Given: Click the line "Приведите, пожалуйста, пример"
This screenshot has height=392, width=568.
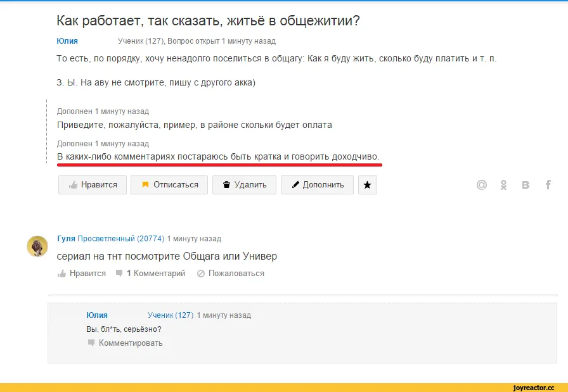Looking at the screenshot, I should click(x=195, y=125).
